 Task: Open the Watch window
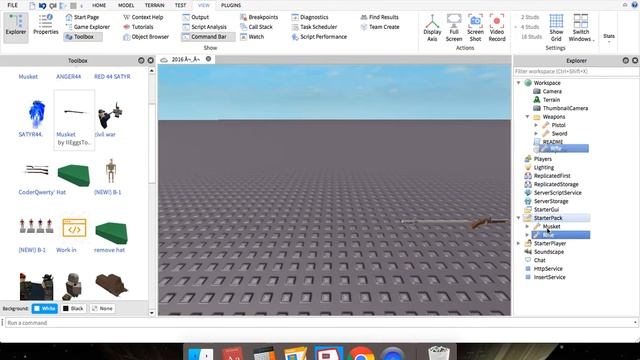[252, 37]
